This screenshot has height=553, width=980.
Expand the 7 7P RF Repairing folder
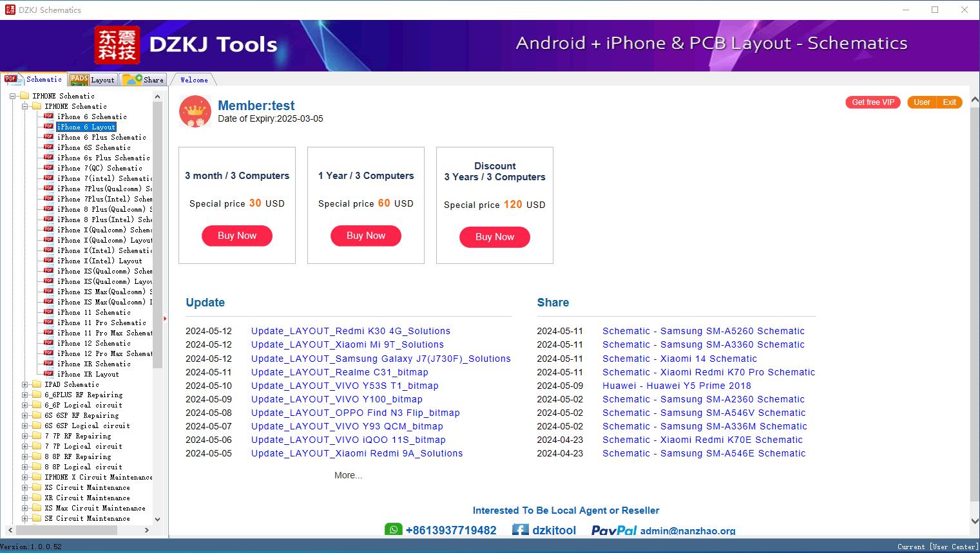click(x=25, y=436)
